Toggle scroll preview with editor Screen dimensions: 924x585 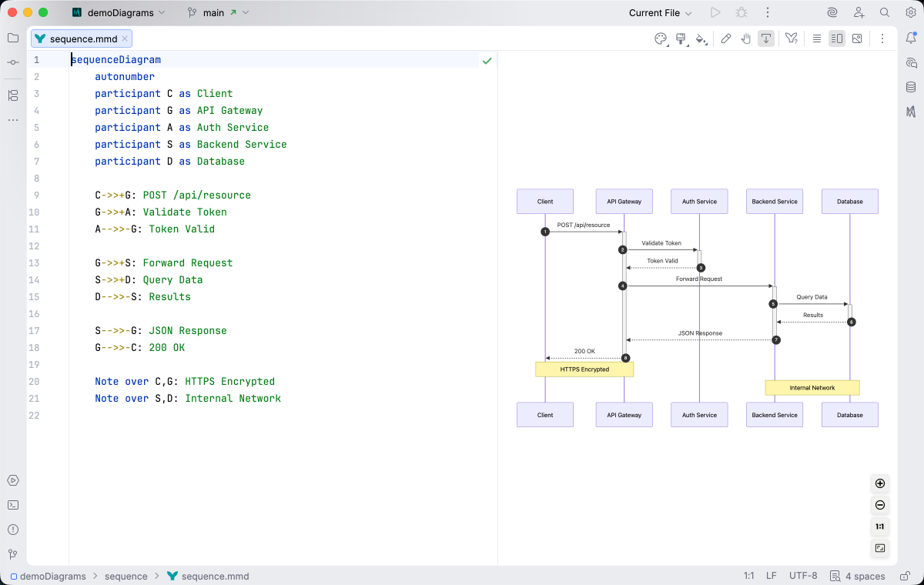coord(766,38)
